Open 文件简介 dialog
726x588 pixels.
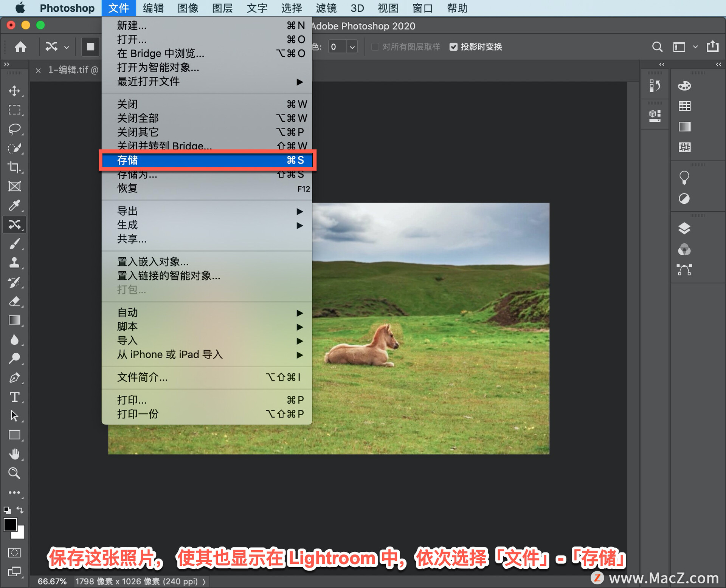pos(139,378)
